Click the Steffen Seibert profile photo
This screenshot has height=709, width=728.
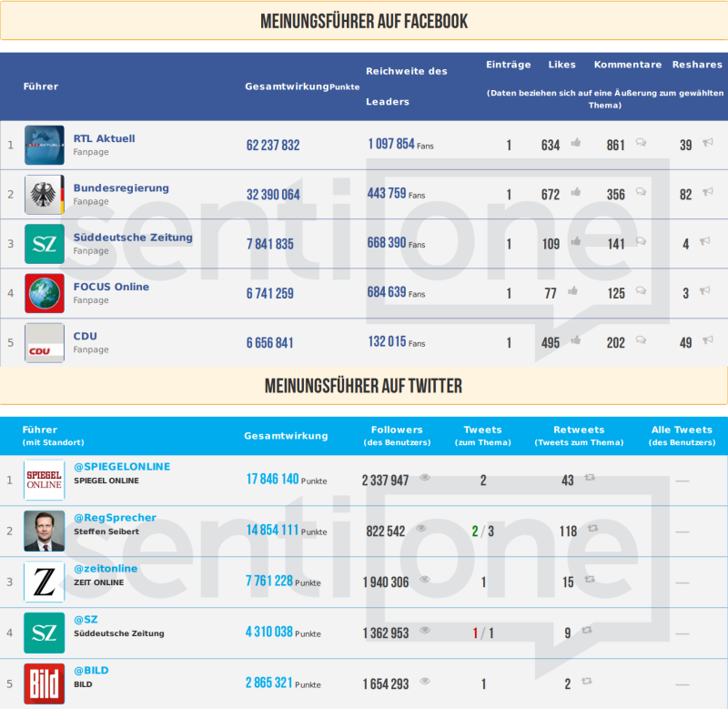coord(45,531)
